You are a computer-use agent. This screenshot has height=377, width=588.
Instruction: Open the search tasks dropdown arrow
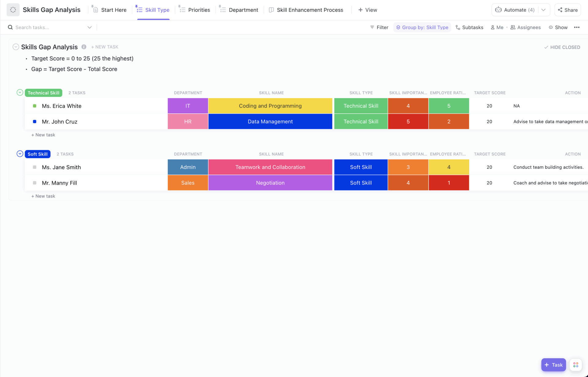(89, 27)
